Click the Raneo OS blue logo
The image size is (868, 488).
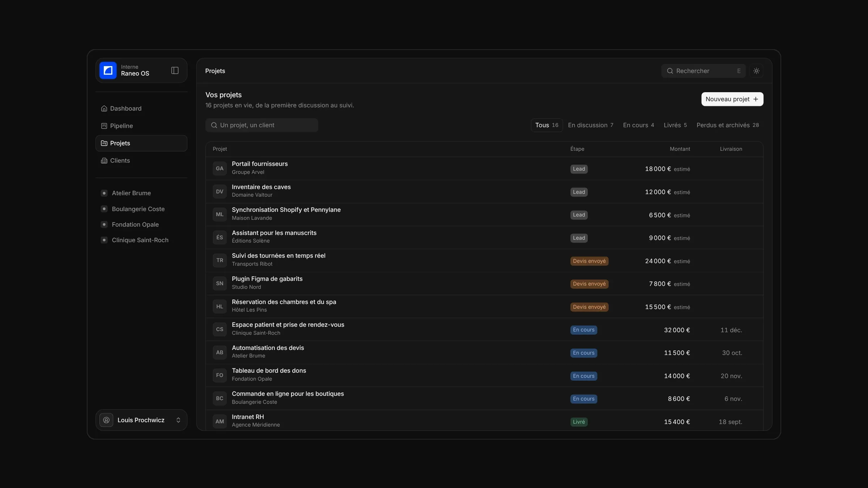tap(108, 70)
